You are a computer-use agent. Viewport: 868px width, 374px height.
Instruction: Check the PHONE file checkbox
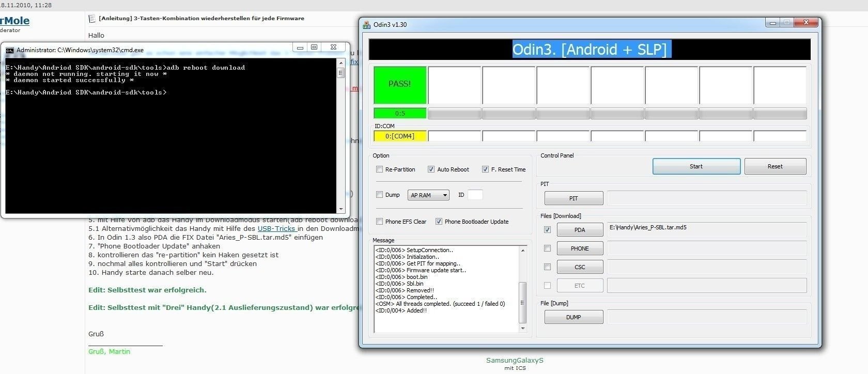point(547,248)
